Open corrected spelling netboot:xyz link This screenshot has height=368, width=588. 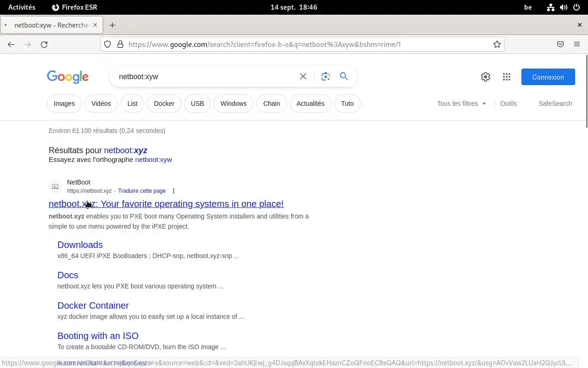tap(125, 150)
